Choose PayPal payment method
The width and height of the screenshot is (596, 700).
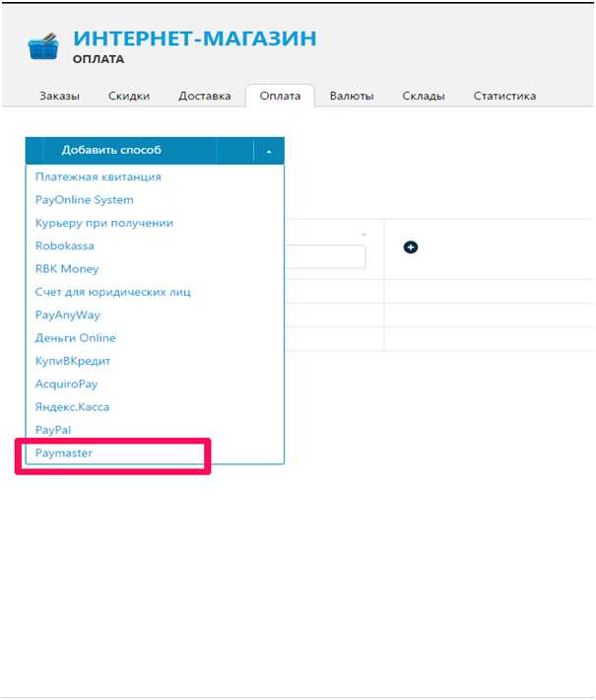tap(53, 430)
